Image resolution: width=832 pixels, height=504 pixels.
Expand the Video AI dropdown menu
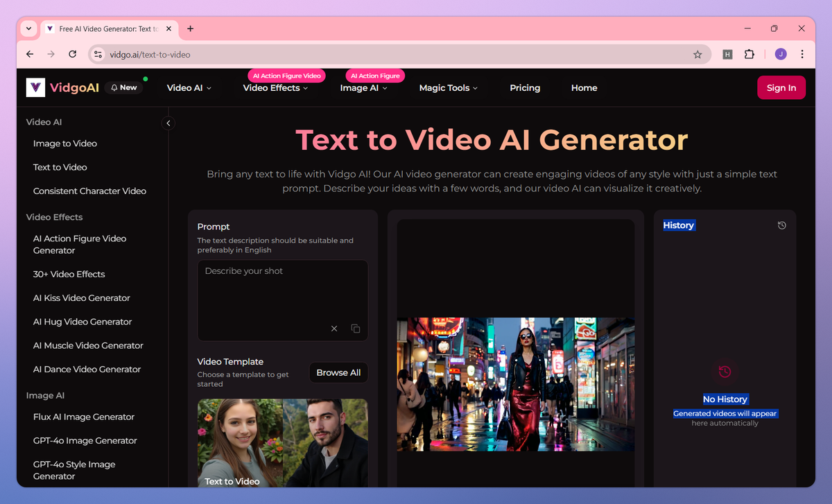click(189, 88)
